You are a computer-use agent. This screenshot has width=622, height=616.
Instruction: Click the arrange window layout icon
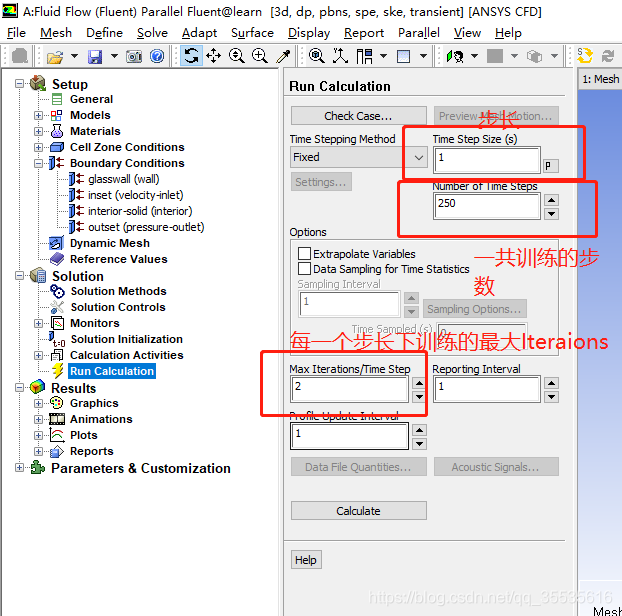(365, 56)
